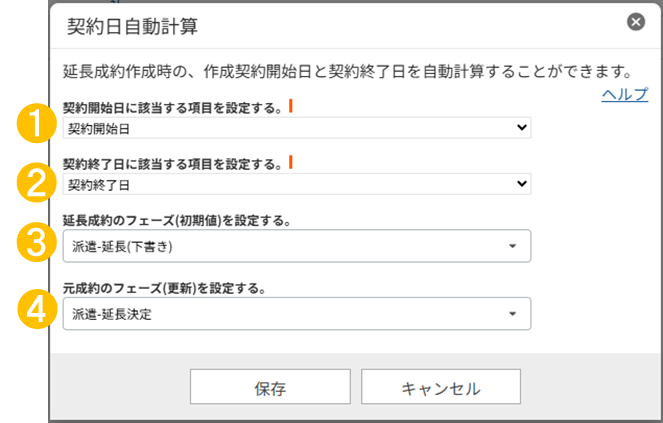This screenshot has height=423, width=663.
Task: Click the orange required mark beside 契約終了日 label
Action: 289,160
